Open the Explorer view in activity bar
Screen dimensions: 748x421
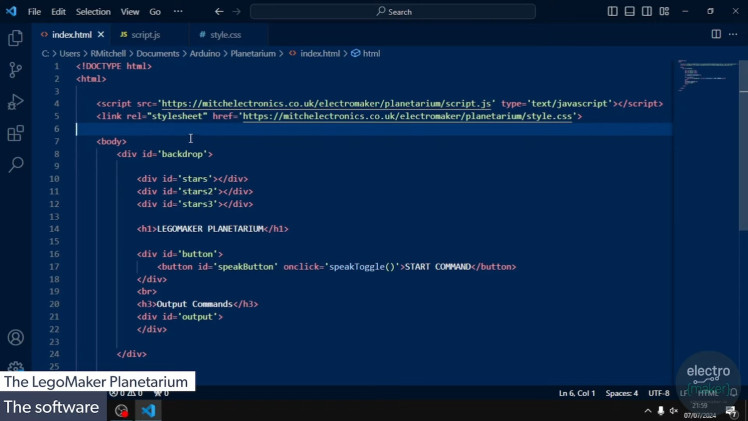click(x=15, y=38)
